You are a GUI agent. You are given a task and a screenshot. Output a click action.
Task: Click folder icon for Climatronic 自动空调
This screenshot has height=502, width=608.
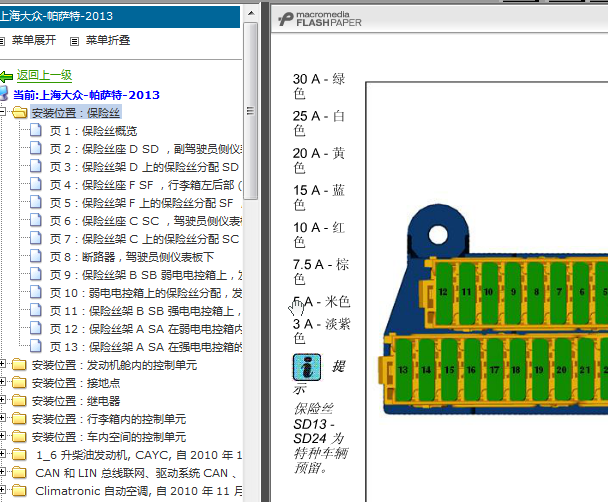point(19,491)
